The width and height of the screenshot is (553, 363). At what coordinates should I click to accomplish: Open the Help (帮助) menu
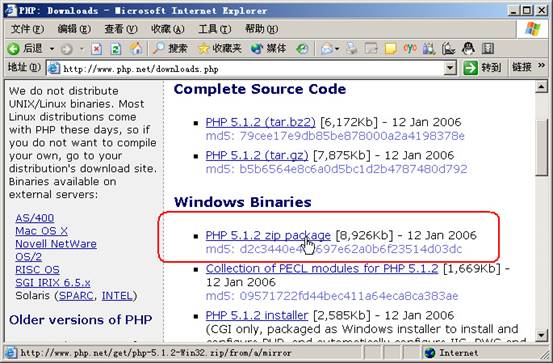(x=261, y=29)
